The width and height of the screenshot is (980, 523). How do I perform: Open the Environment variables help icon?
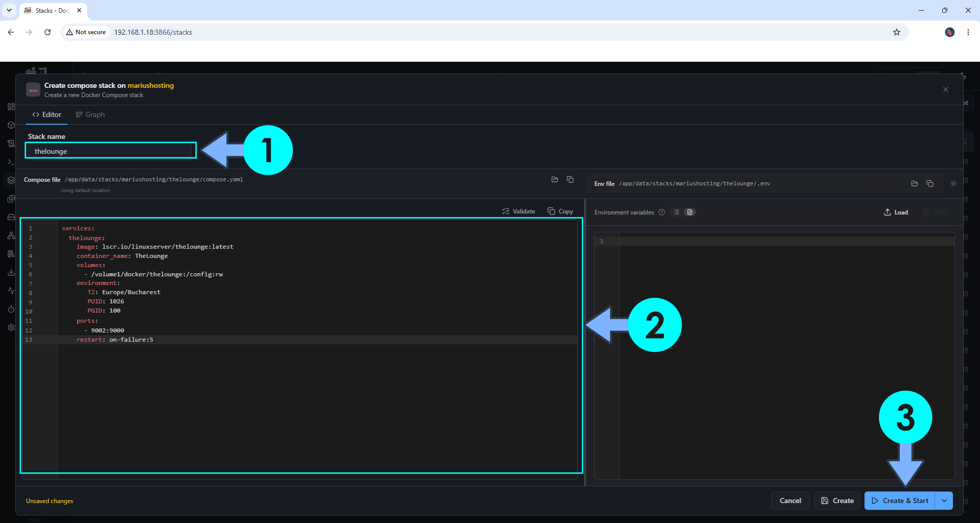(662, 212)
